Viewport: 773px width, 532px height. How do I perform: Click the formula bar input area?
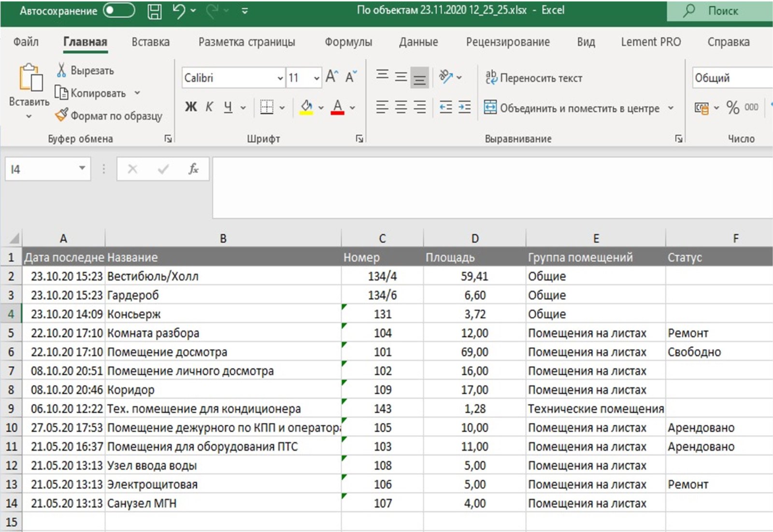(492, 187)
